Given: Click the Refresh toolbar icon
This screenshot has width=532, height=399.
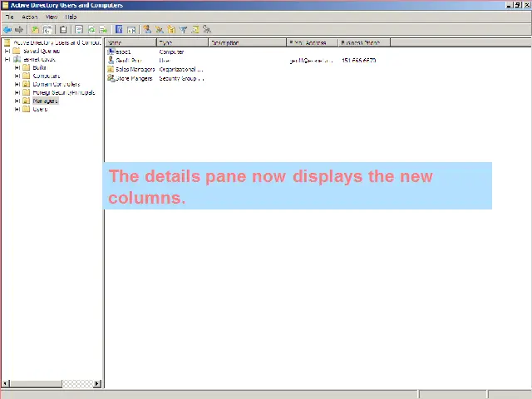Looking at the screenshot, I should (x=91, y=30).
